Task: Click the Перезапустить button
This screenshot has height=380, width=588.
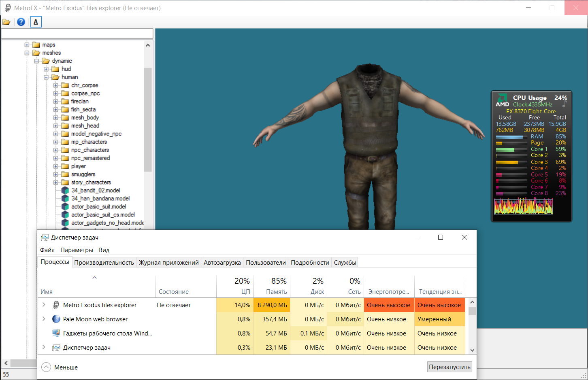Action: coord(450,367)
